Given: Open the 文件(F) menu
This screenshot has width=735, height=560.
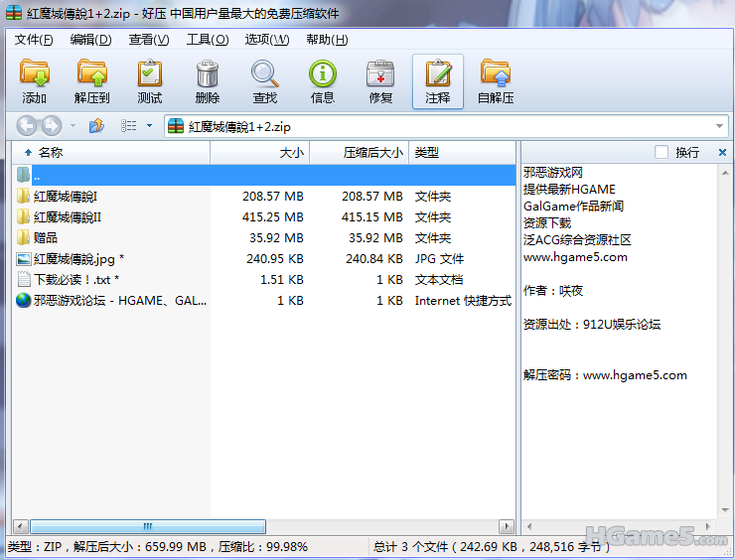Looking at the screenshot, I should (x=34, y=40).
